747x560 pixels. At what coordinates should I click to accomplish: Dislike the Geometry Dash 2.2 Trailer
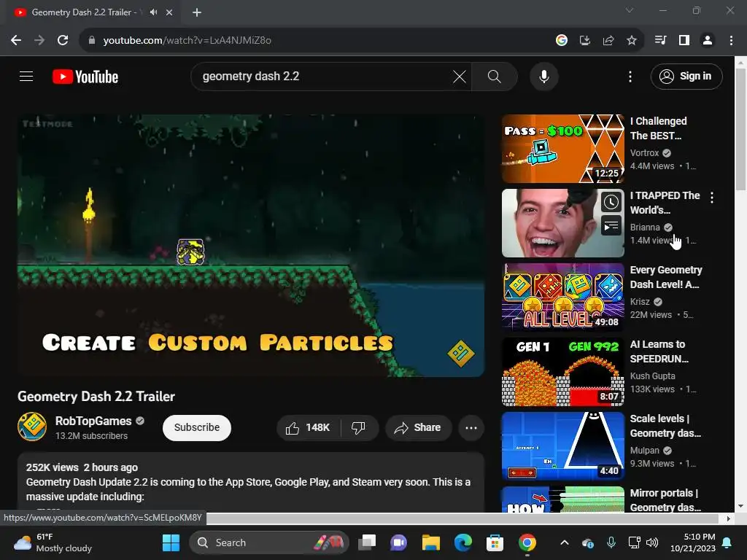point(359,427)
